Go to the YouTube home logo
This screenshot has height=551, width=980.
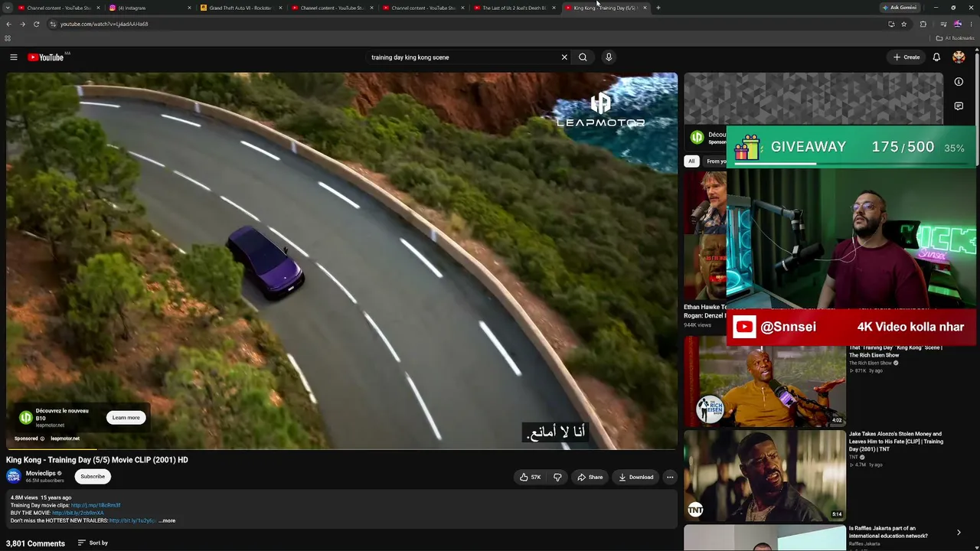[46, 57]
